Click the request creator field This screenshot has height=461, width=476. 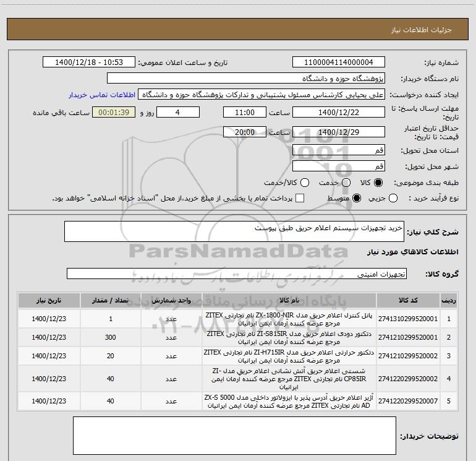point(261,95)
